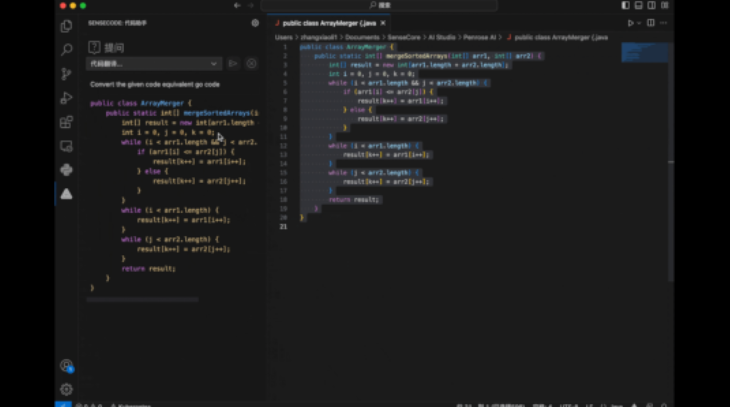
Task: Open SenseCode panel settings gear
Action: (255, 23)
